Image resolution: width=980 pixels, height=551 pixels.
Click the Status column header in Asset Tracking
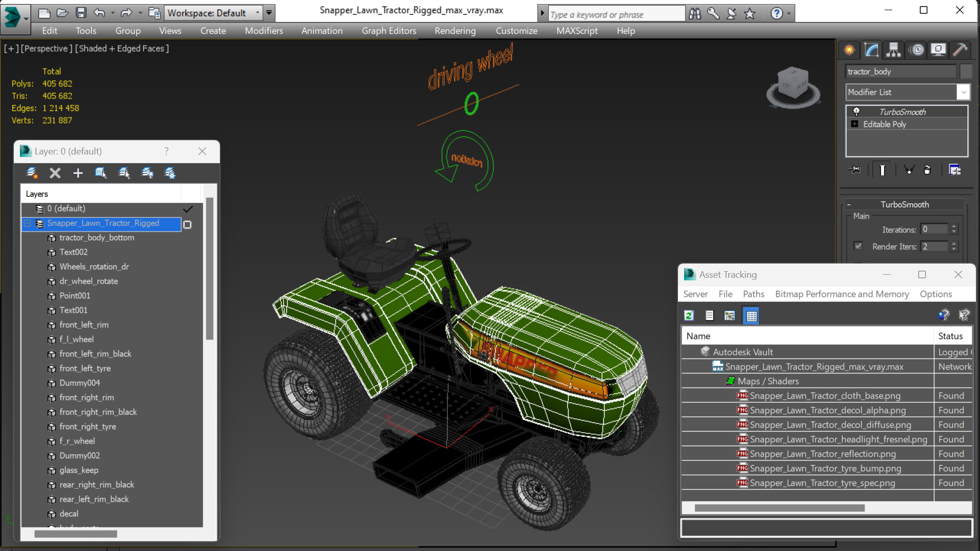pos(953,336)
